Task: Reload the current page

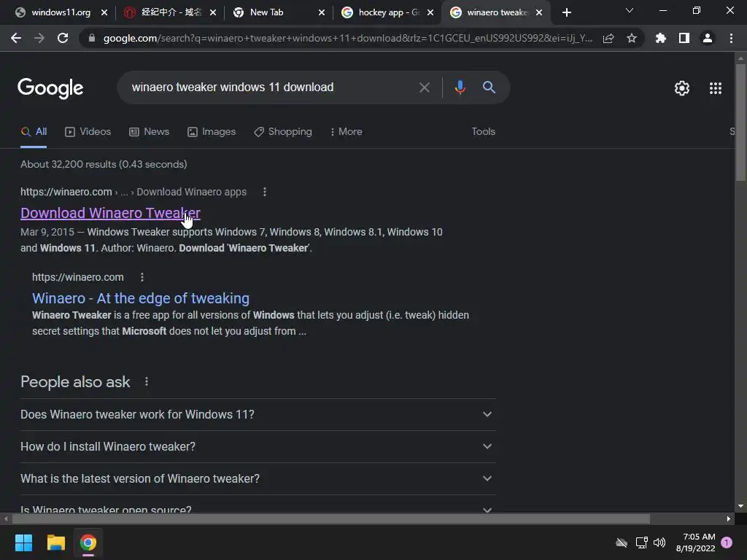Action: click(63, 38)
